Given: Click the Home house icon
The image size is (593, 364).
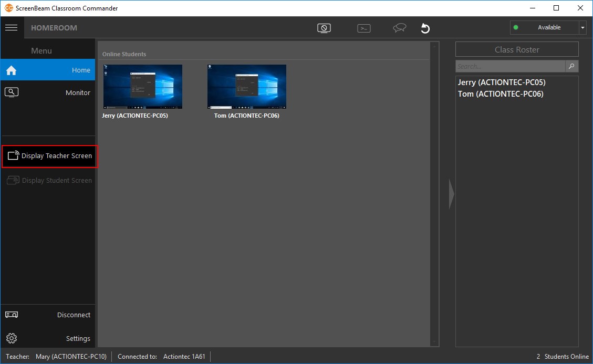Looking at the screenshot, I should click(x=12, y=70).
